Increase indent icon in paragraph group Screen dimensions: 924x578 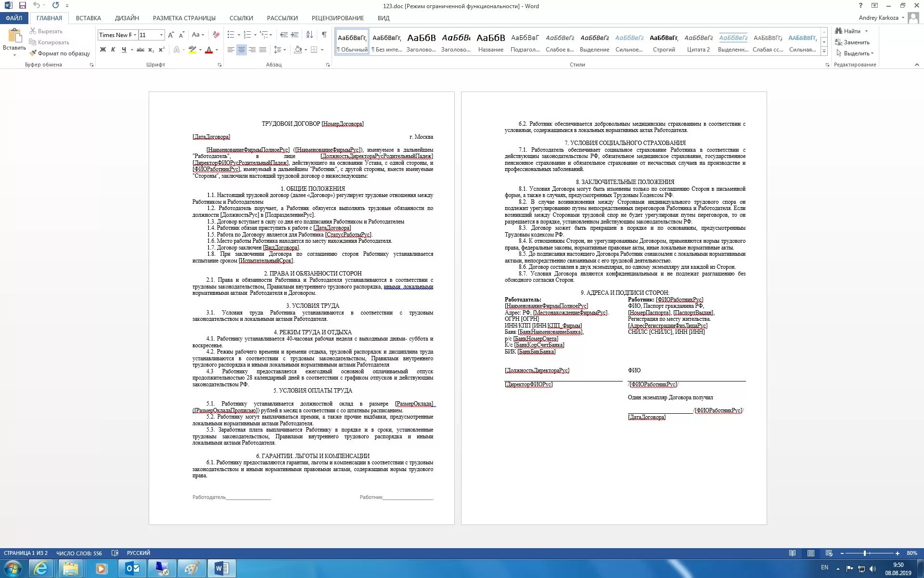(295, 35)
